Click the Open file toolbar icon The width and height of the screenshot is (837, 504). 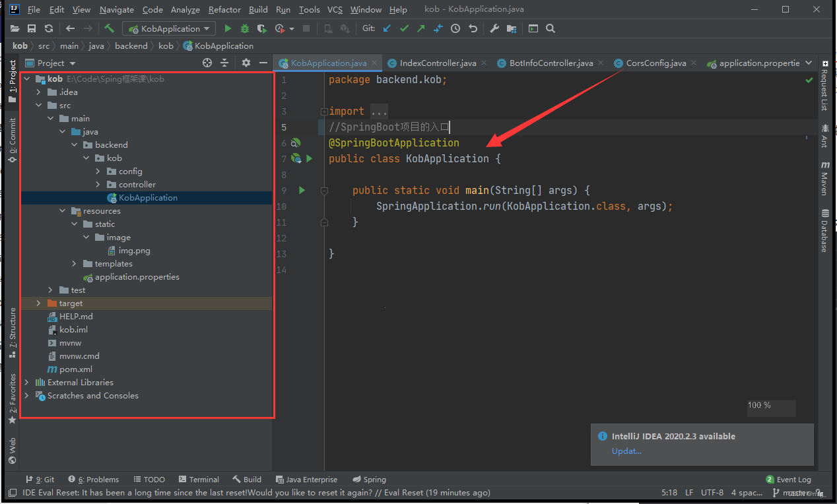(15, 28)
